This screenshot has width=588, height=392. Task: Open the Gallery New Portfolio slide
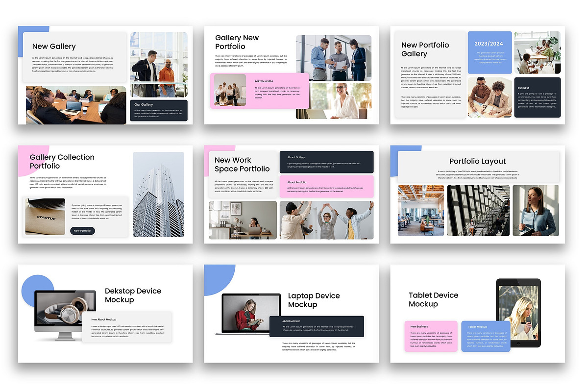[292, 75]
